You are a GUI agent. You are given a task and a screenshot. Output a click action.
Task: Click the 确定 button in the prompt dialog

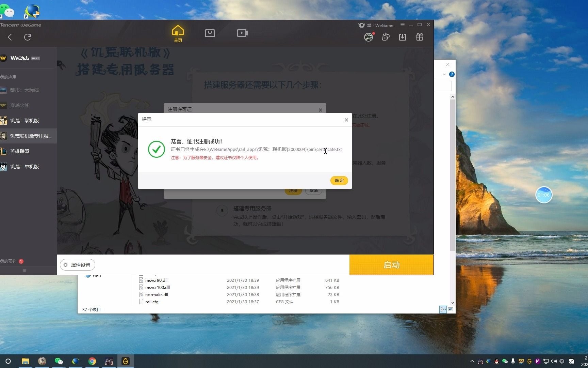[339, 180]
